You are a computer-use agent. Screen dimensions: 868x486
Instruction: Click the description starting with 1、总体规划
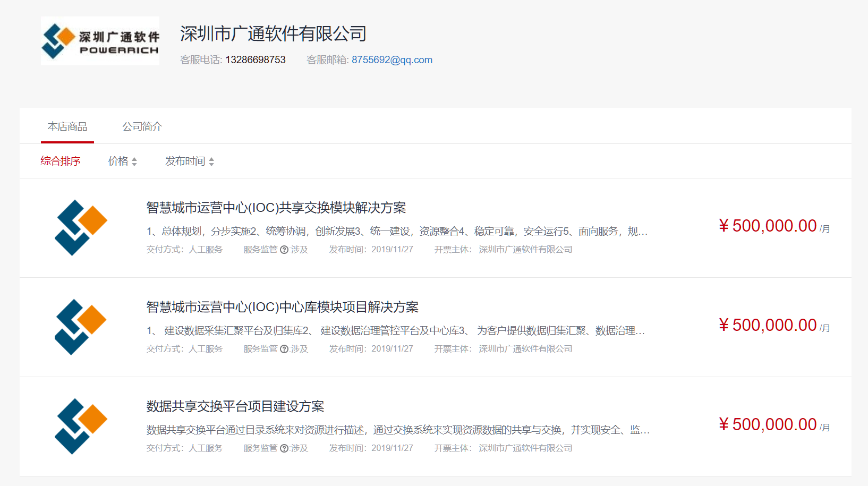tap(397, 231)
